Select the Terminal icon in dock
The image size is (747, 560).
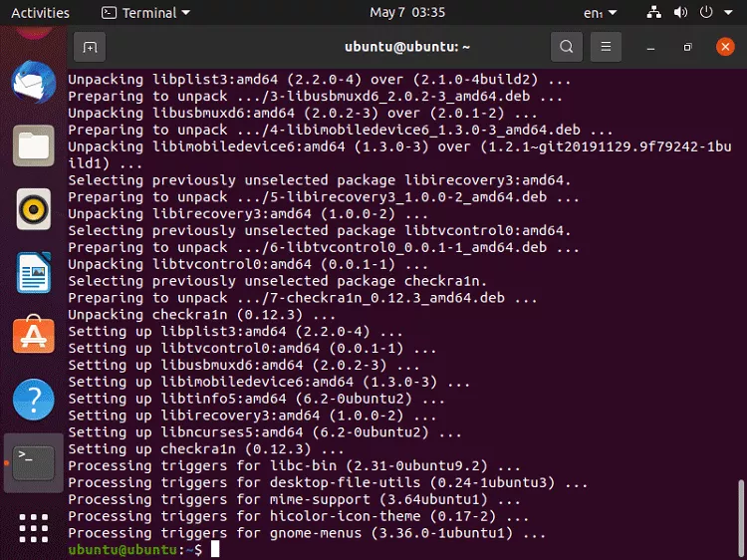coord(33,463)
